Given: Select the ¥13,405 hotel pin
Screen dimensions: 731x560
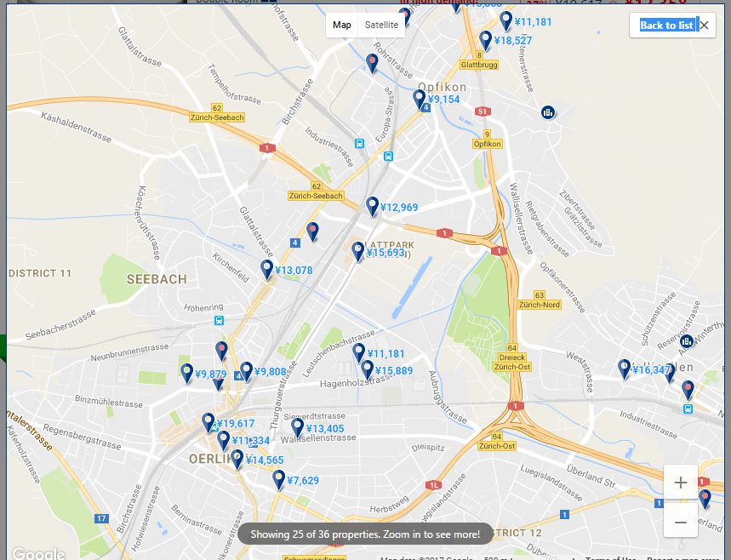Looking at the screenshot, I should pos(298,428).
